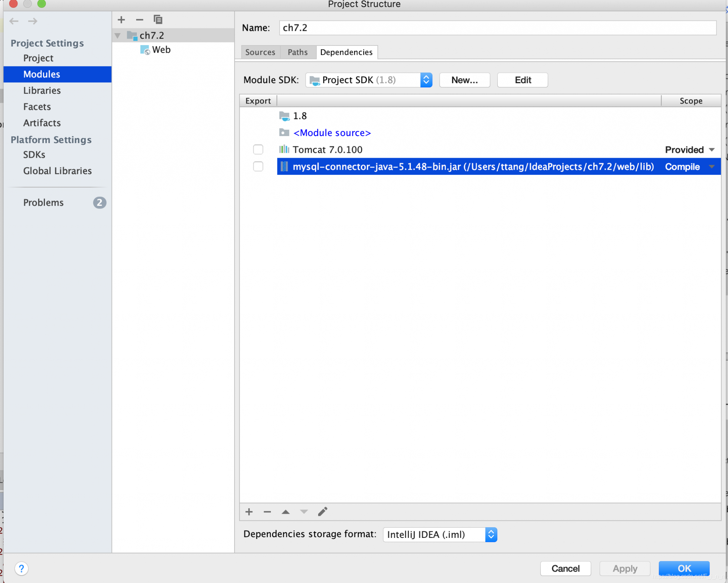Click the Edit SDK button
728x583 pixels.
tap(522, 80)
